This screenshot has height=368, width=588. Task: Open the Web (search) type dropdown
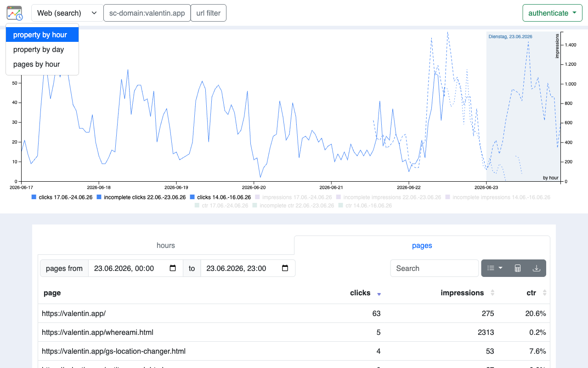(x=67, y=13)
